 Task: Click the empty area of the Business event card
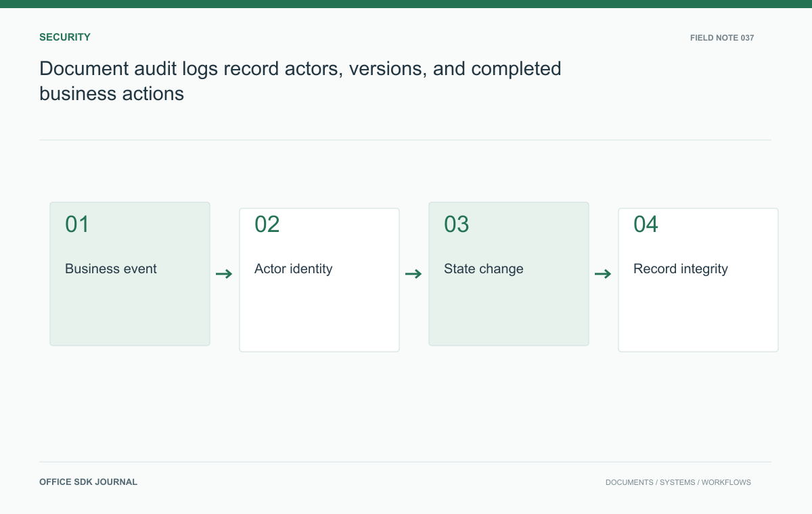coord(130,311)
